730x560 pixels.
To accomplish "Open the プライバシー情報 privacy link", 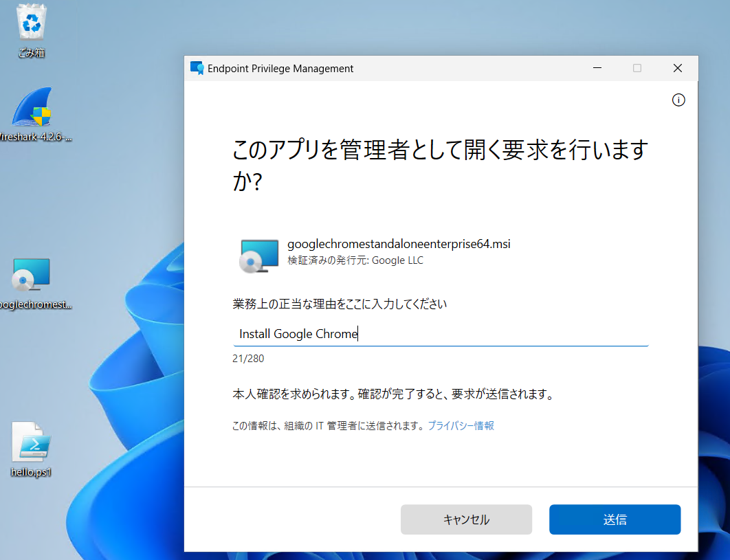I will pyautogui.click(x=461, y=425).
